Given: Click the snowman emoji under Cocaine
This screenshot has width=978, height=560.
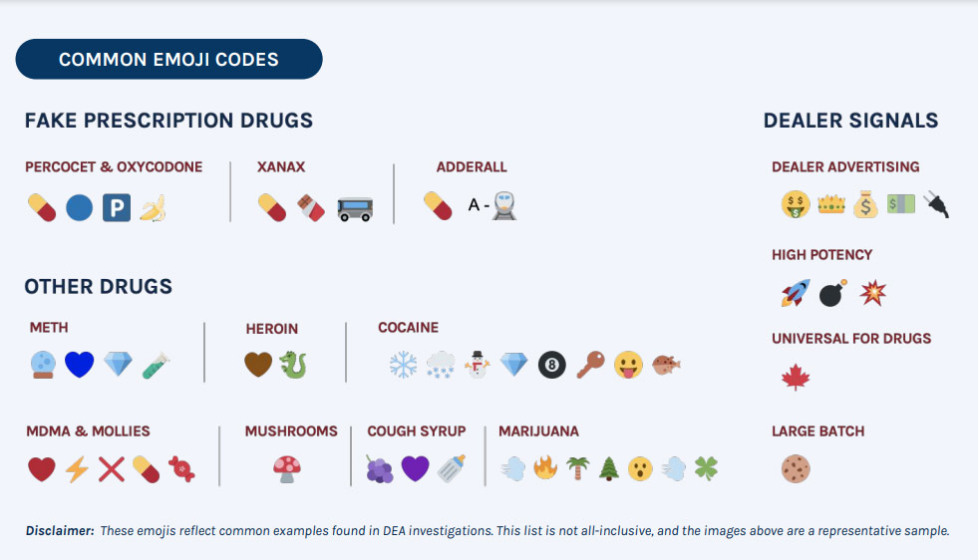Looking at the screenshot, I should point(478,364).
